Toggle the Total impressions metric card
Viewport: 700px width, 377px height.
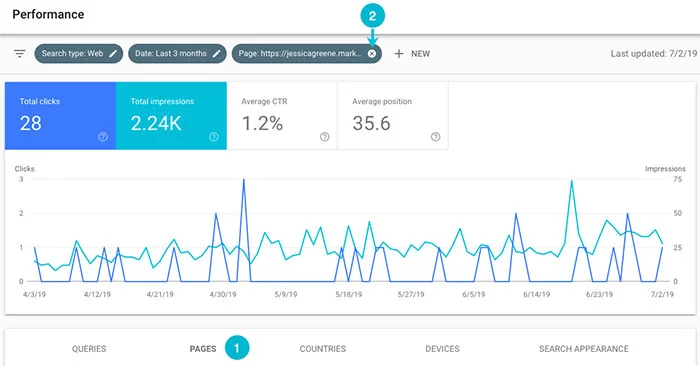(x=171, y=116)
